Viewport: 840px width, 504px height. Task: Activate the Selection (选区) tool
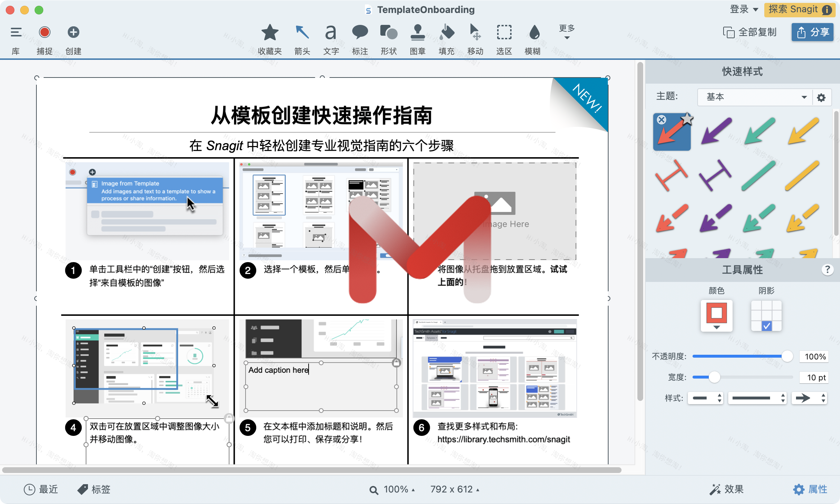(x=504, y=38)
